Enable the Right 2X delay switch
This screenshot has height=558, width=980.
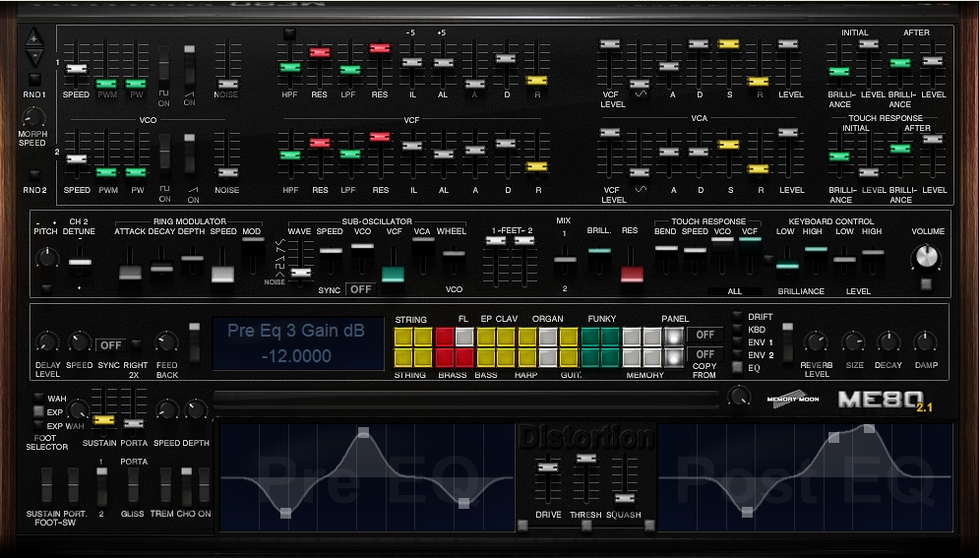[134, 344]
